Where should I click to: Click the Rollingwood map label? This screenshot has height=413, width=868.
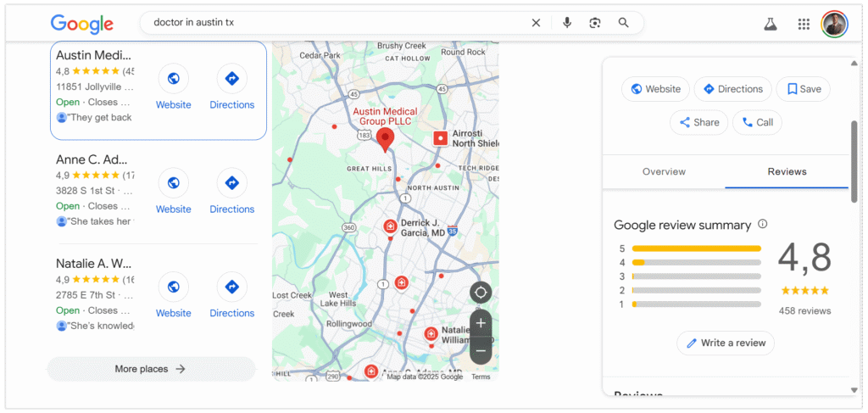coord(349,323)
